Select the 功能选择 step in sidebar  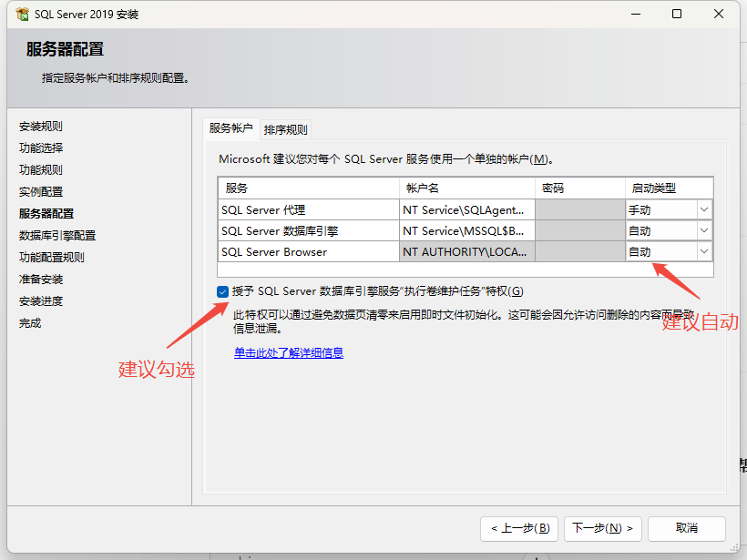pos(41,148)
